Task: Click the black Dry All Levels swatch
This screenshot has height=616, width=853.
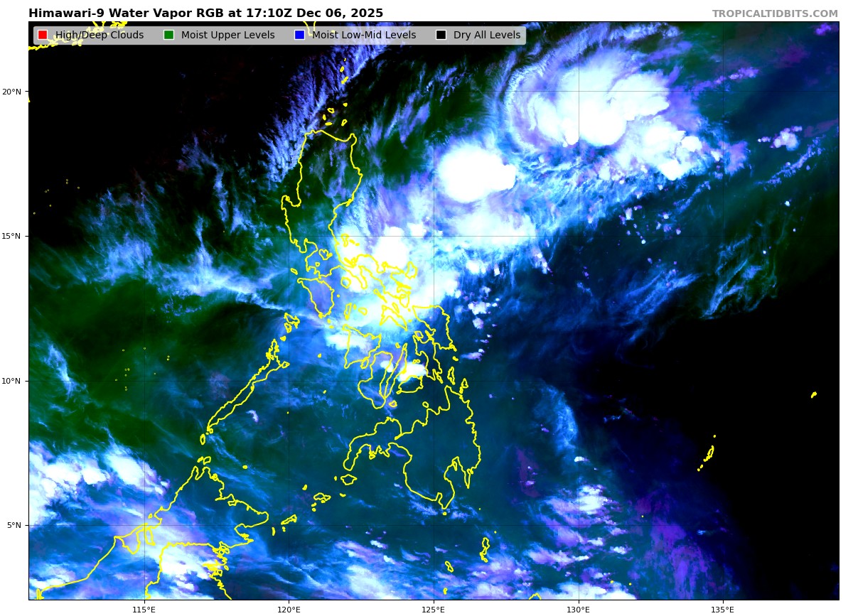Action: [x=441, y=35]
